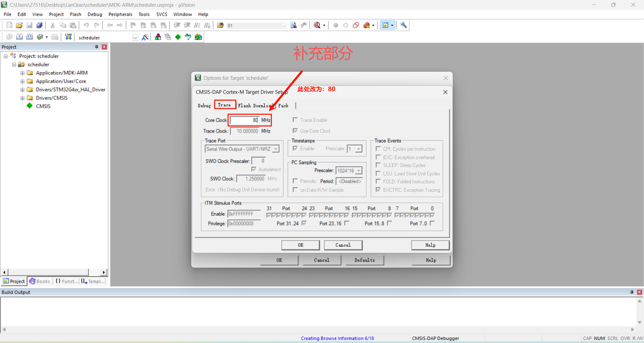
Task: Click OK in the CMSIS-DAP driver setup dialog
Action: tap(300, 245)
